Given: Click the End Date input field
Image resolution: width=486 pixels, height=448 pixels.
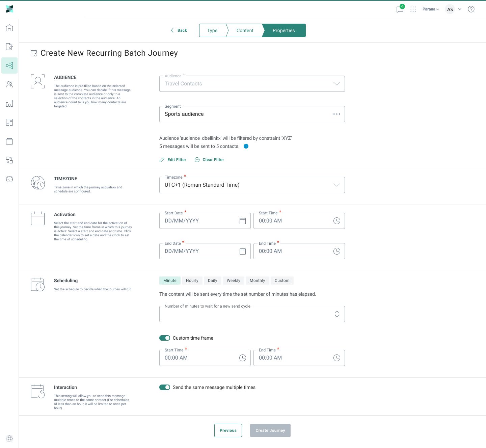Looking at the screenshot, I should point(205,251).
